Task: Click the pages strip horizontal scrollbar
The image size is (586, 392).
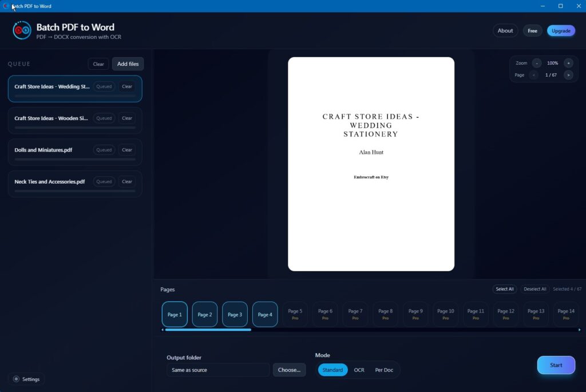Action: (208, 330)
